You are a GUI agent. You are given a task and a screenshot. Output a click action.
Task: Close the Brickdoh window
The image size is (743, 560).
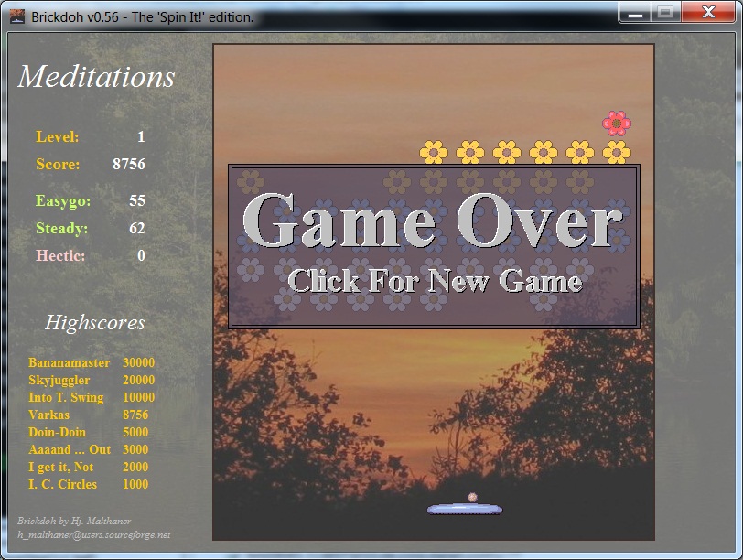click(x=708, y=13)
